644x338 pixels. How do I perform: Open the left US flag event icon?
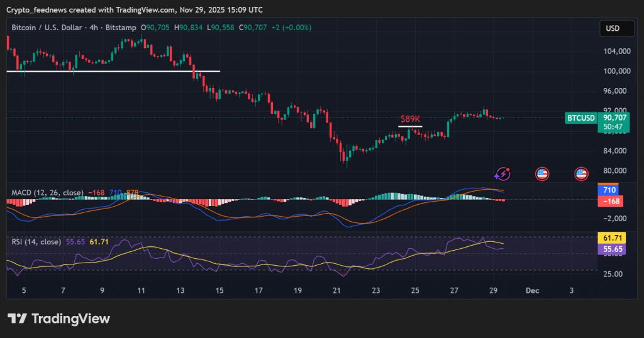(541, 174)
